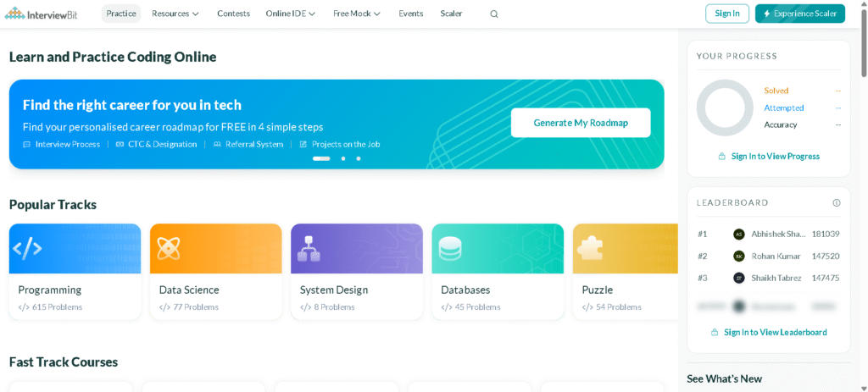The height and width of the screenshot is (392, 868).
Task: Select the third carousel dot indicator
Action: [x=359, y=158]
